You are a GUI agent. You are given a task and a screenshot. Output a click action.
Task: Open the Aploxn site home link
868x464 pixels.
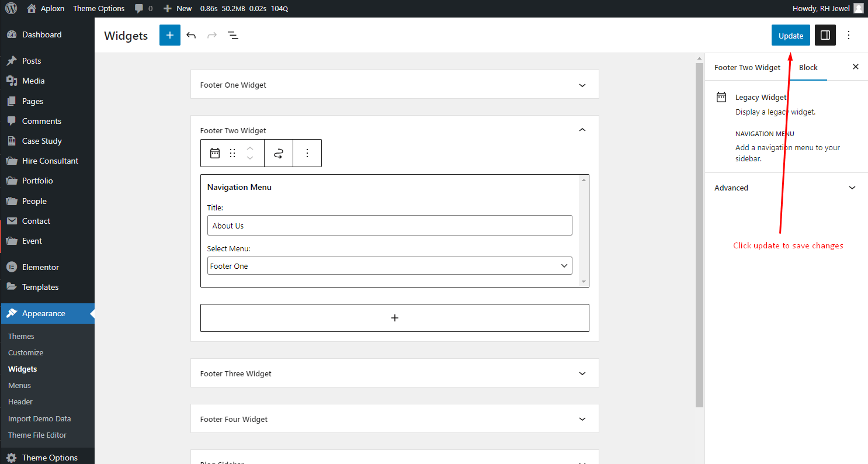pyautogui.click(x=46, y=8)
